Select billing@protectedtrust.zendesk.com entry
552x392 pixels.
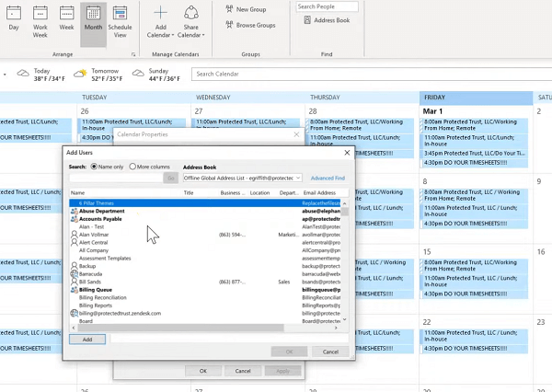point(205,313)
